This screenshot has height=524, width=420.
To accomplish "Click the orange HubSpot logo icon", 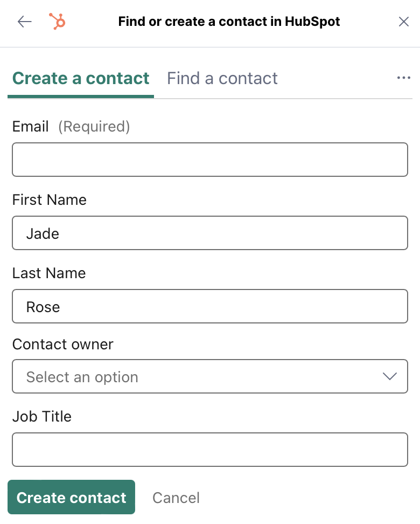I will [57, 22].
